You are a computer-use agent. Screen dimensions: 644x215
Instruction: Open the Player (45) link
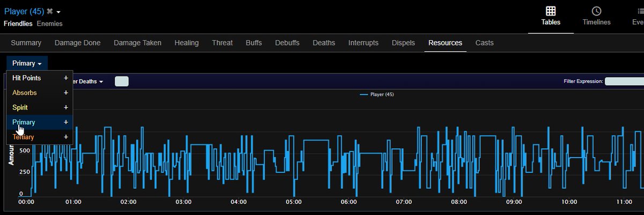(x=24, y=11)
